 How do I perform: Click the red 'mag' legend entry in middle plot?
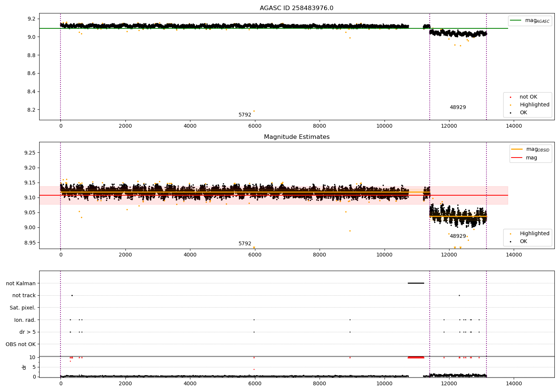[x=525, y=158]
